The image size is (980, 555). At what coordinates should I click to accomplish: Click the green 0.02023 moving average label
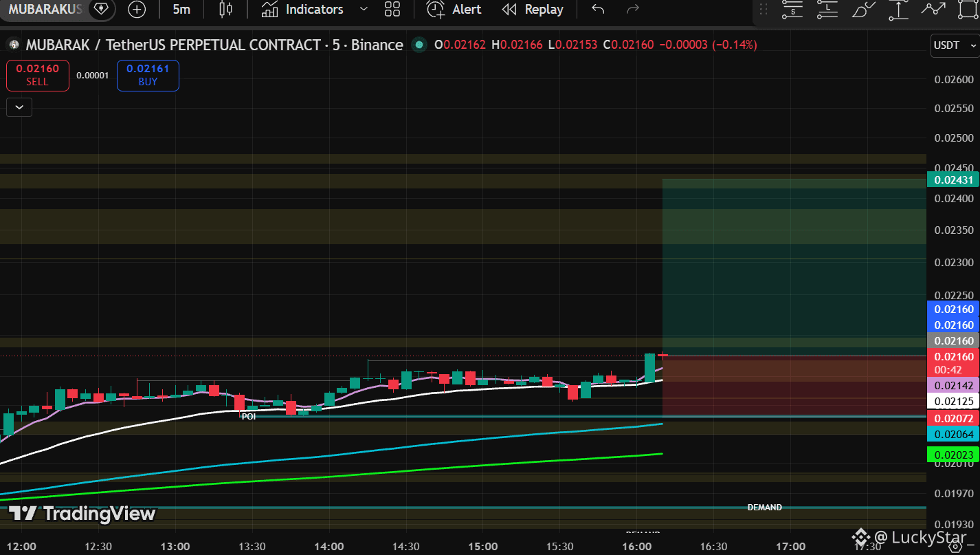953,455
